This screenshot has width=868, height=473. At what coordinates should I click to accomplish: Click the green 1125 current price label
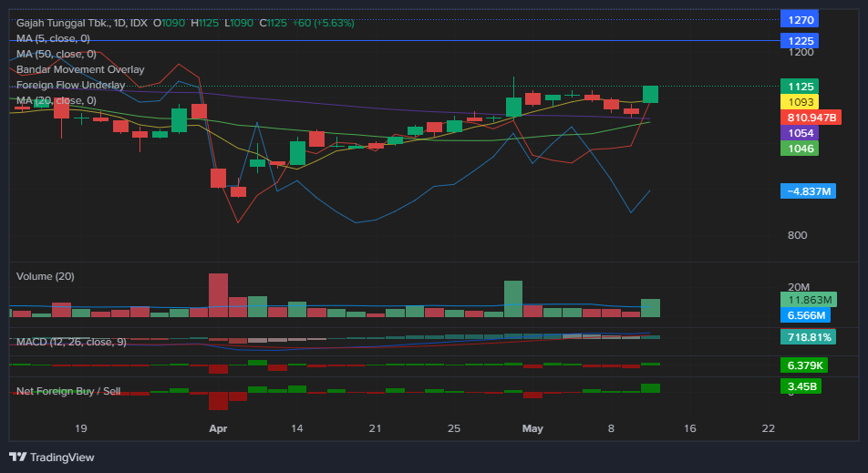pos(800,87)
